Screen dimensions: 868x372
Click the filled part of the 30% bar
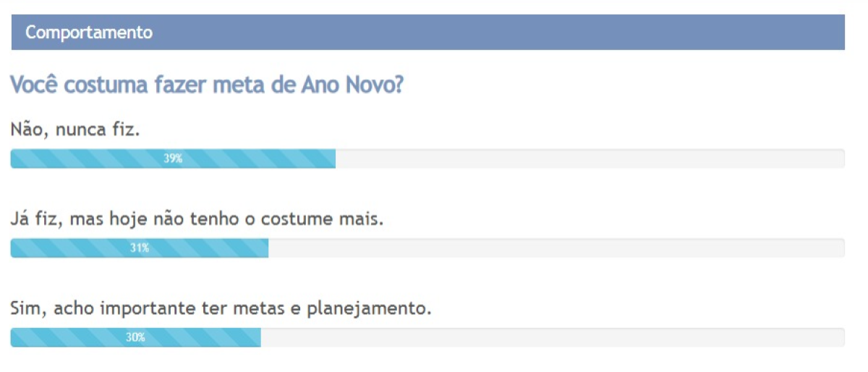pyautogui.click(x=65, y=337)
